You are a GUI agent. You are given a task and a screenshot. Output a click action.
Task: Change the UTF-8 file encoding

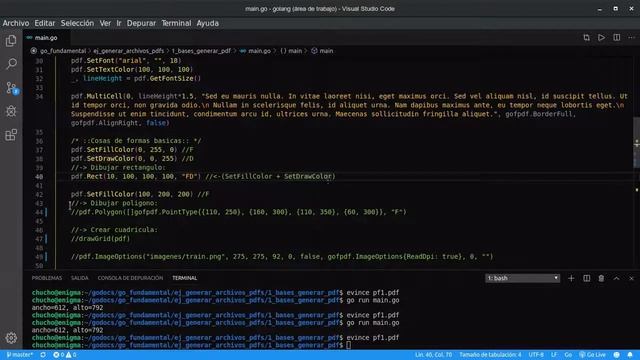tap(536, 355)
